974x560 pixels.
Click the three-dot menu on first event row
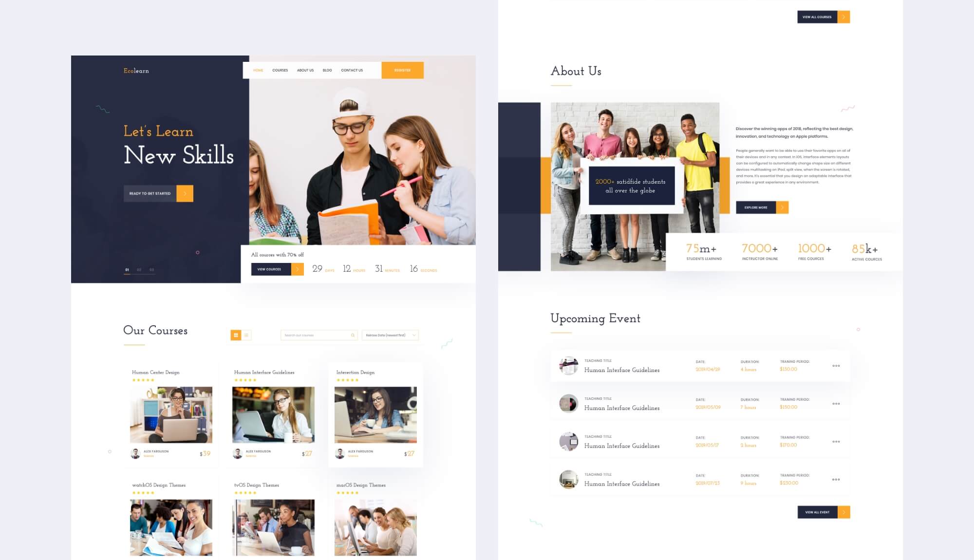(837, 366)
